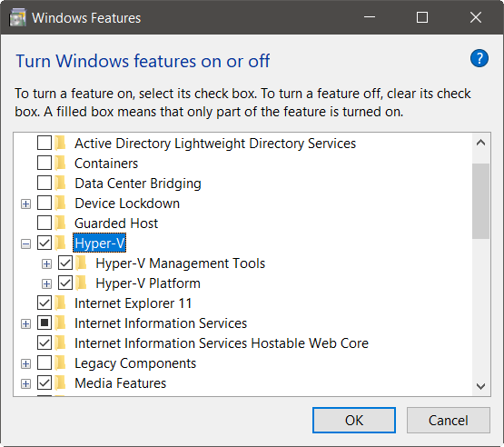
Task: Click the folder icon beside Device Lockdown
Action: pyautogui.click(x=60, y=204)
